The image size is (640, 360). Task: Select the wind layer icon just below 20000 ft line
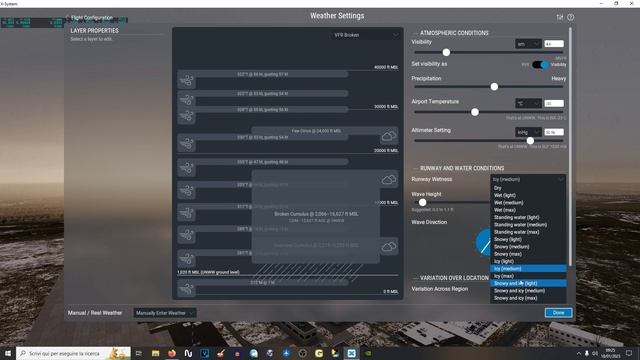(187, 168)
